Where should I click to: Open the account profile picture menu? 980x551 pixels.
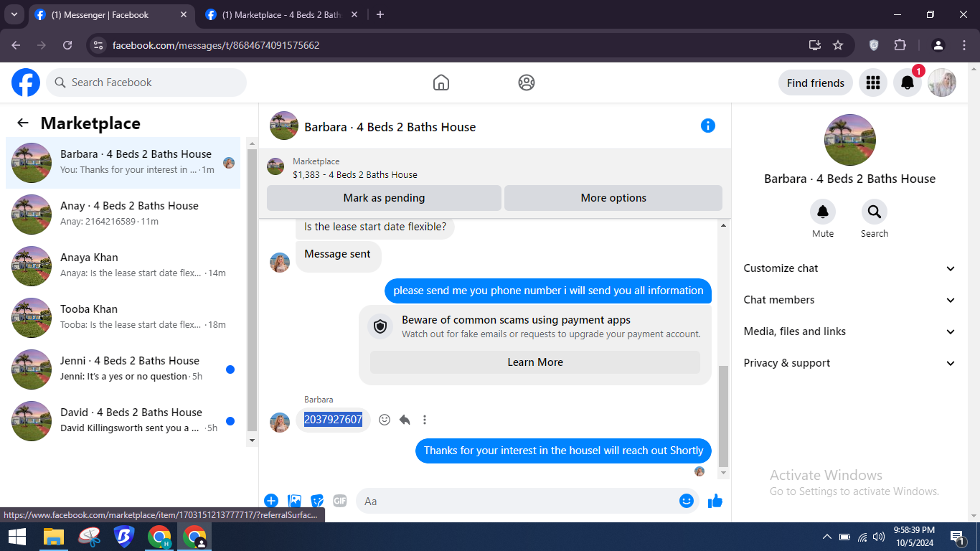coord(942,83)
